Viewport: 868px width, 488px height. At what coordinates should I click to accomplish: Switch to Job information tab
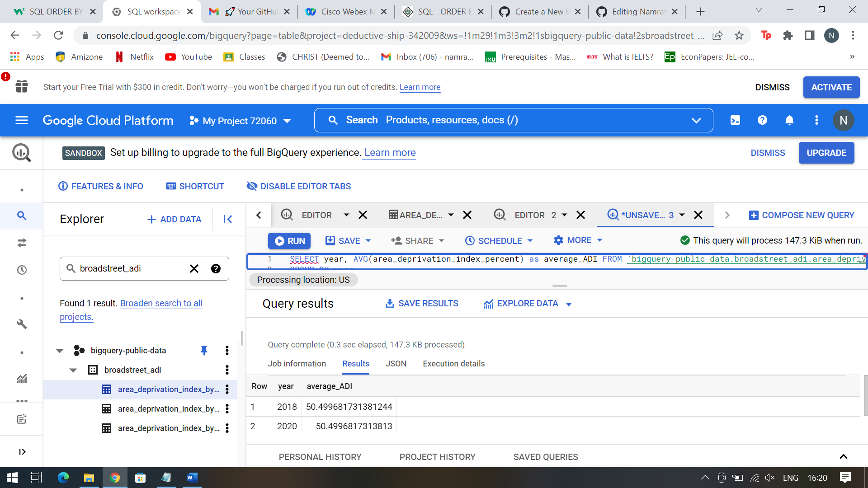(x=297, y=364)
